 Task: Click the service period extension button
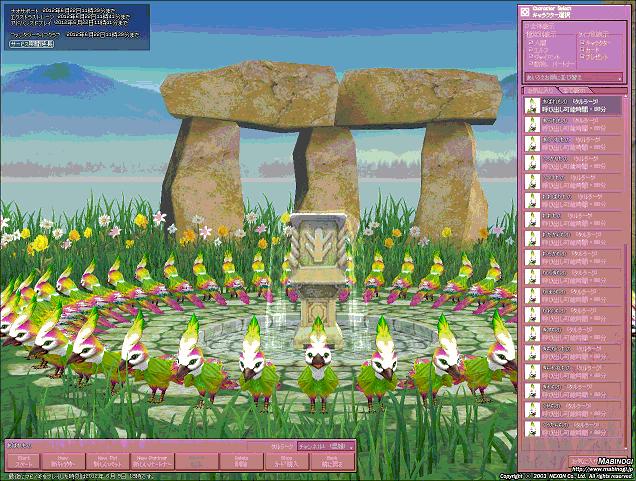pyautogui.click(x=32, y=44)
